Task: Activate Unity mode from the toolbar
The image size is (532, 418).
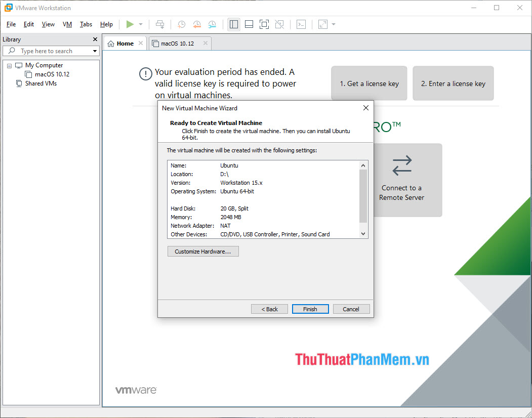Action: click(279, 24)
